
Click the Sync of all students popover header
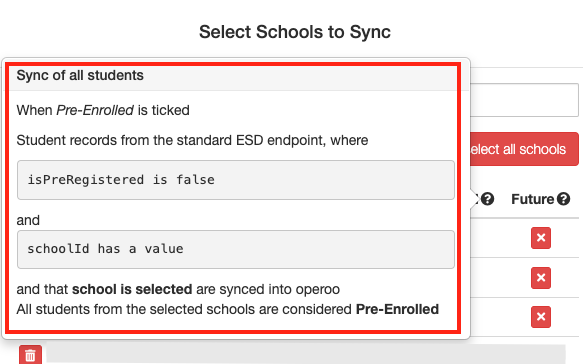(x=233, y=76)
